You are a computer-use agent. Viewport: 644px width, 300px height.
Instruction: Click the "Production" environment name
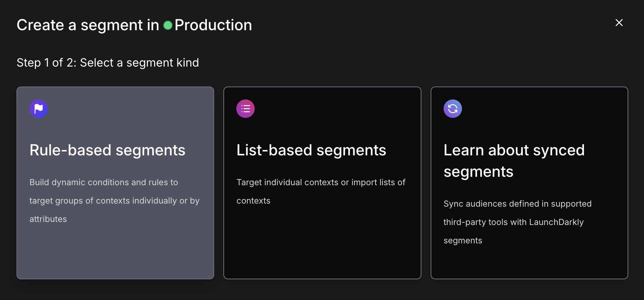point(213,25)
